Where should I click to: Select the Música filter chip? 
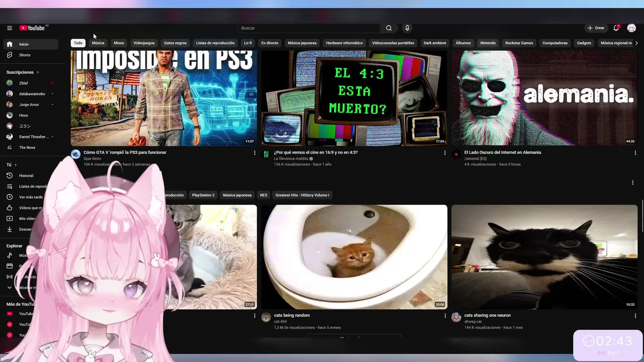(98, 43)
